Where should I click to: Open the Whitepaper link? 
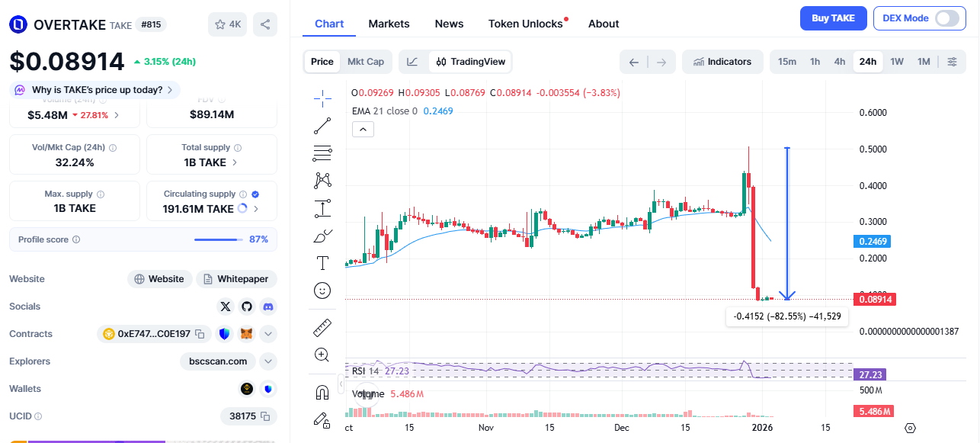coord(236,278)
